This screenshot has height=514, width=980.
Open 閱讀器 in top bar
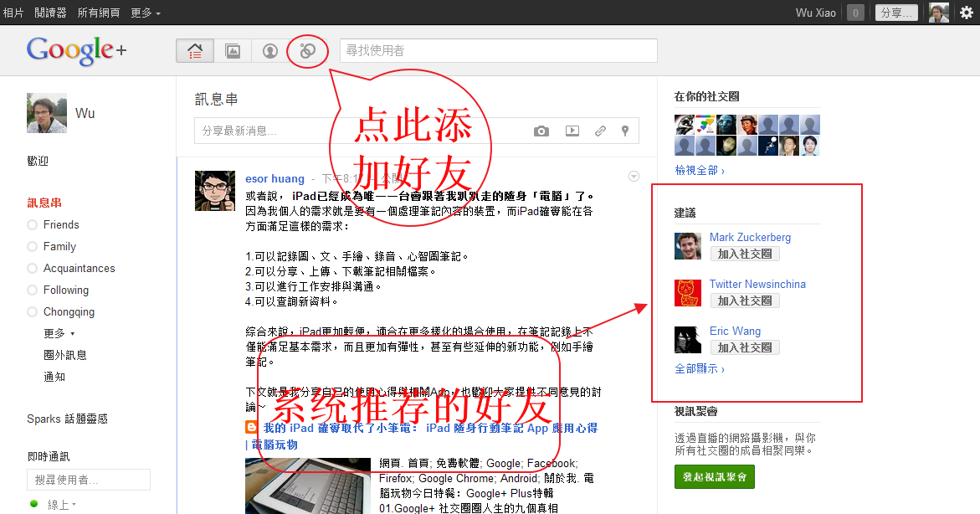[x=50, y=13]
